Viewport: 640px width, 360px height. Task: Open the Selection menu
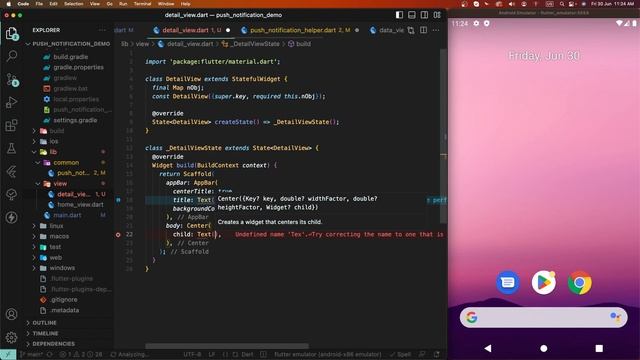pyautogui.click(x=73, y=4)
